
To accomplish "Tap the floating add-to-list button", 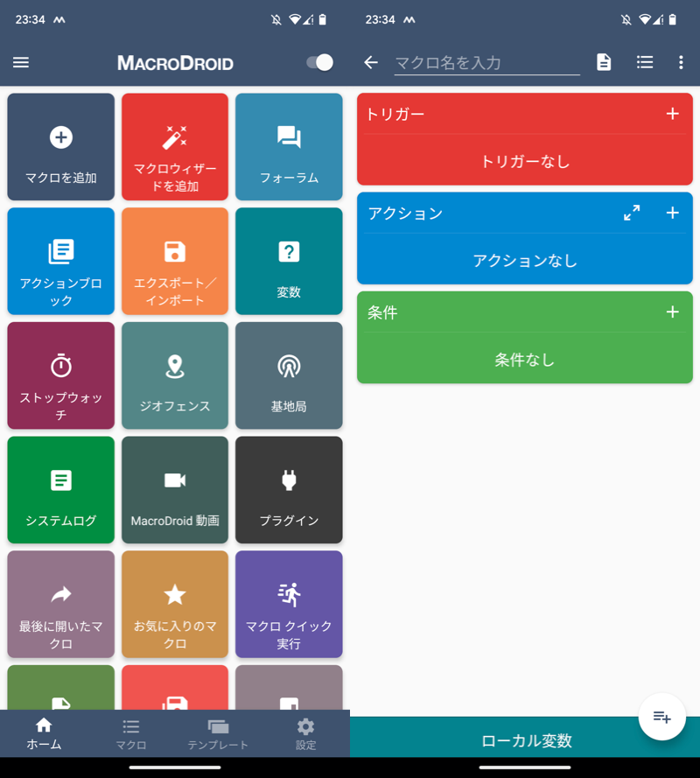I will 661,717.
